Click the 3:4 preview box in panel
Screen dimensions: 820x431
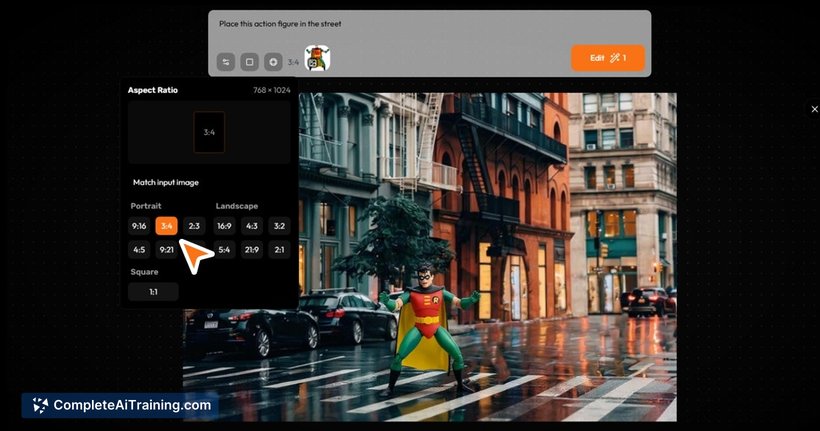209,132
